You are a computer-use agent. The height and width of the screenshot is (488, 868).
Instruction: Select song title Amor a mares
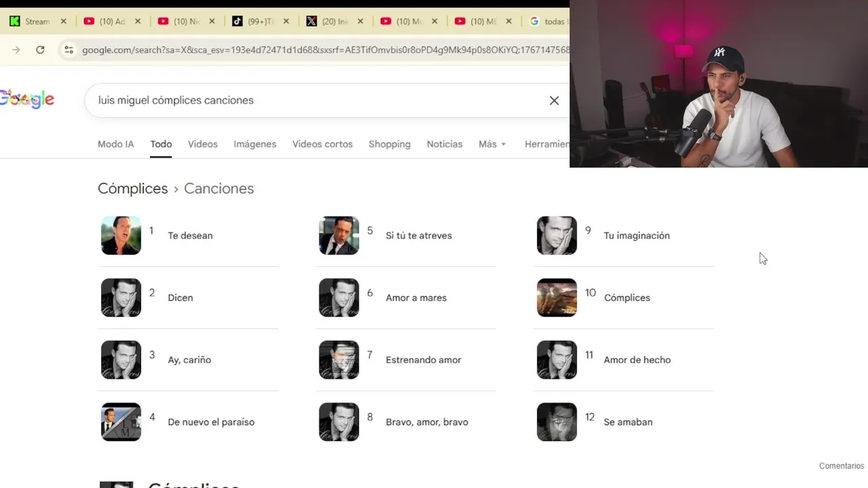pos(416,298)
